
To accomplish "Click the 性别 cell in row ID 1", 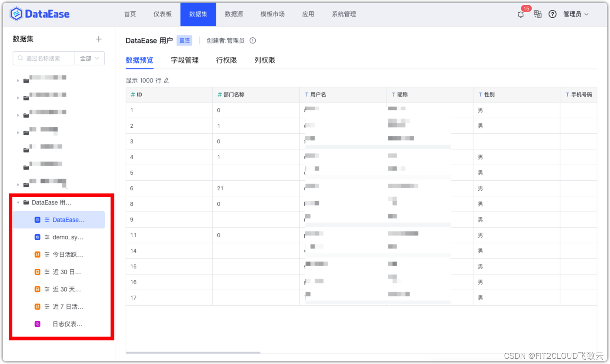I will click(517, 110).
